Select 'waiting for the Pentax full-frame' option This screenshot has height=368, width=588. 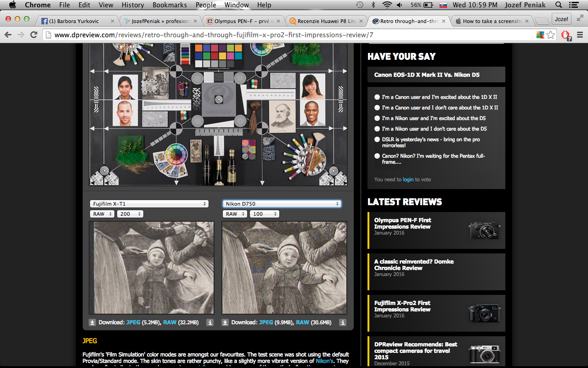tap(377, 156)
